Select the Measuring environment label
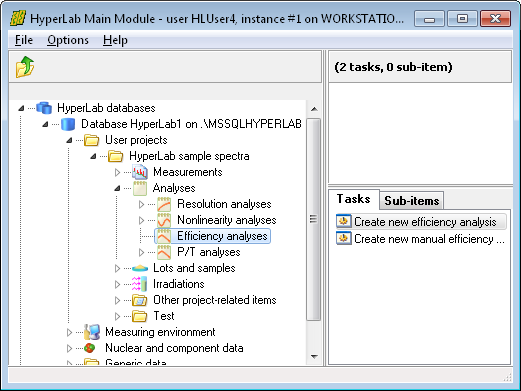Screen dimensions: 521x391 click(160, 332)
